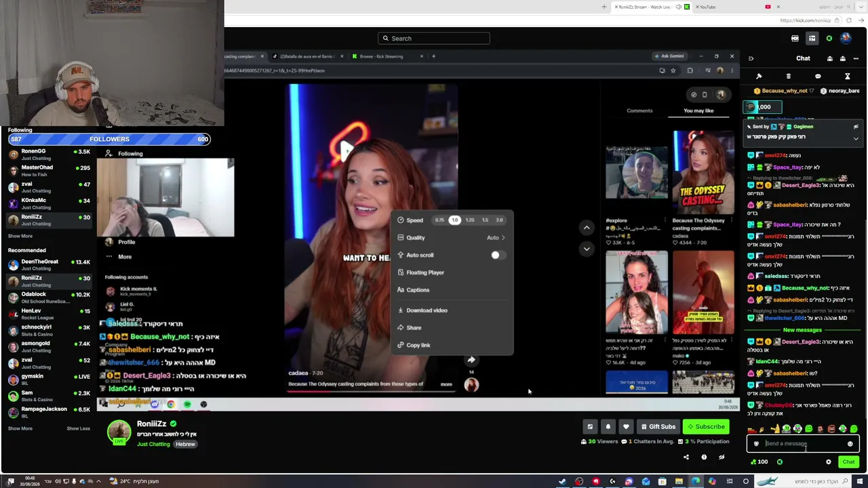Set playback speed to 2.0
This screenshot has height=488, width=868.
pyautogui.click(x=500, y=220)
